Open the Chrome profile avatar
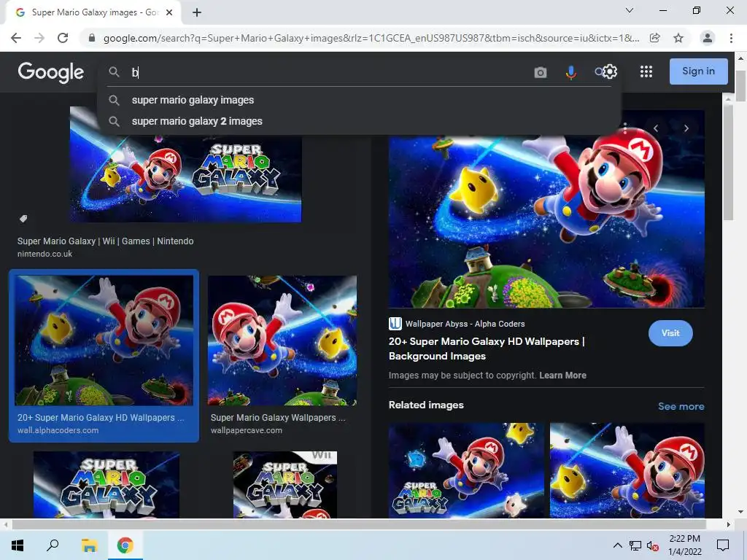747x560 pixels. click(708, 38)
